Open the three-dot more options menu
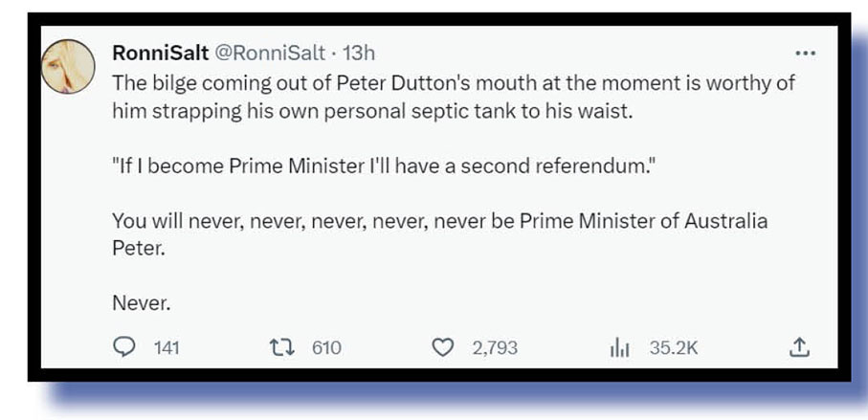Image resolution: width=868 pixels, height=420 pixels. [x=805, y=53]
